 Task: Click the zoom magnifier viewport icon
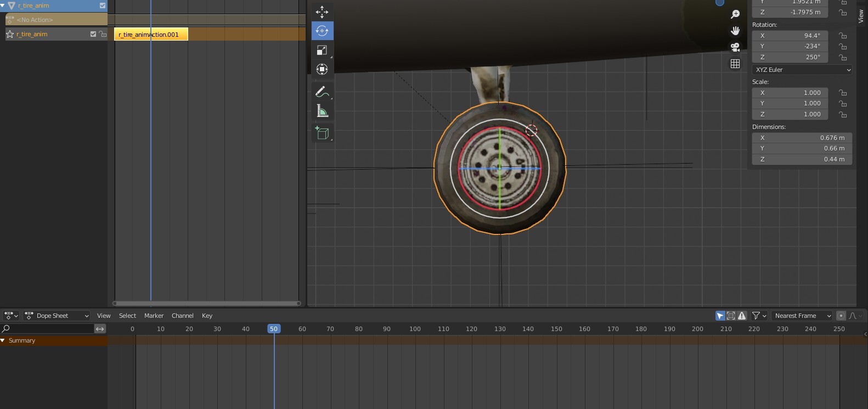click(x=735, y=14)
